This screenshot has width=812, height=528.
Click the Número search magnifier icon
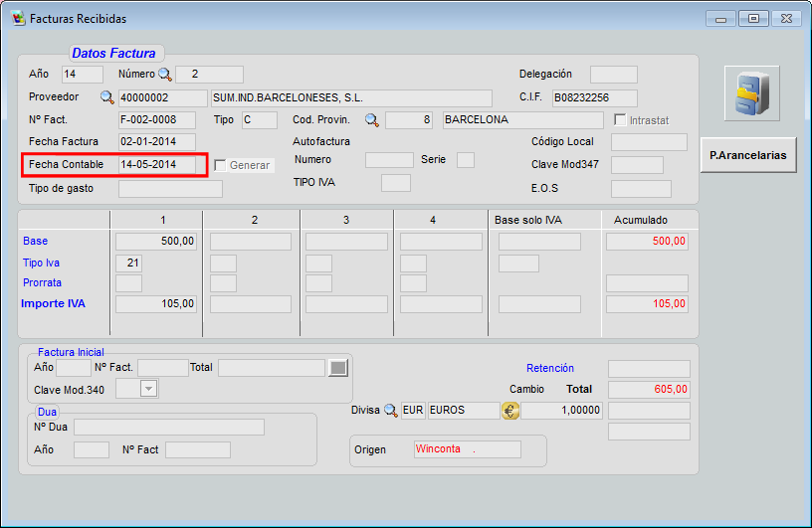165,74
